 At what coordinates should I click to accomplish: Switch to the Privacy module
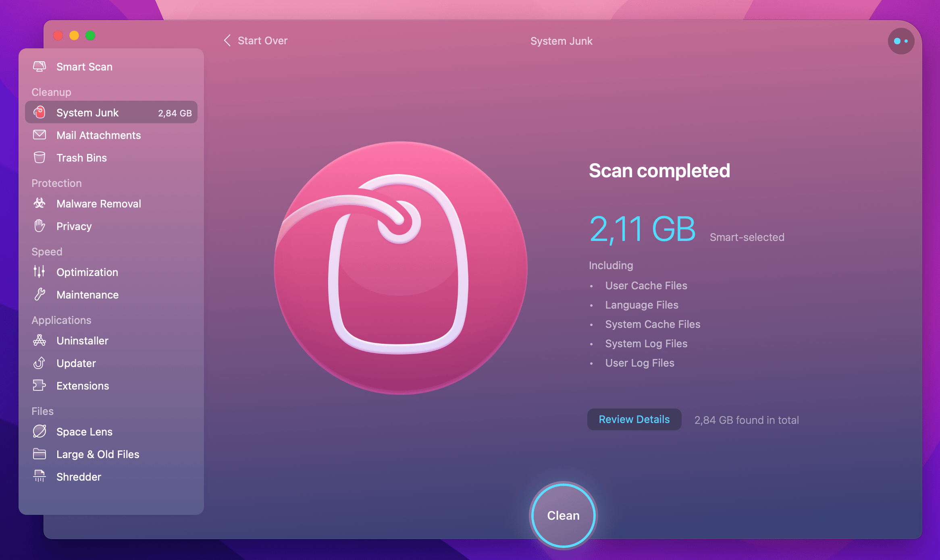[111, 226]
